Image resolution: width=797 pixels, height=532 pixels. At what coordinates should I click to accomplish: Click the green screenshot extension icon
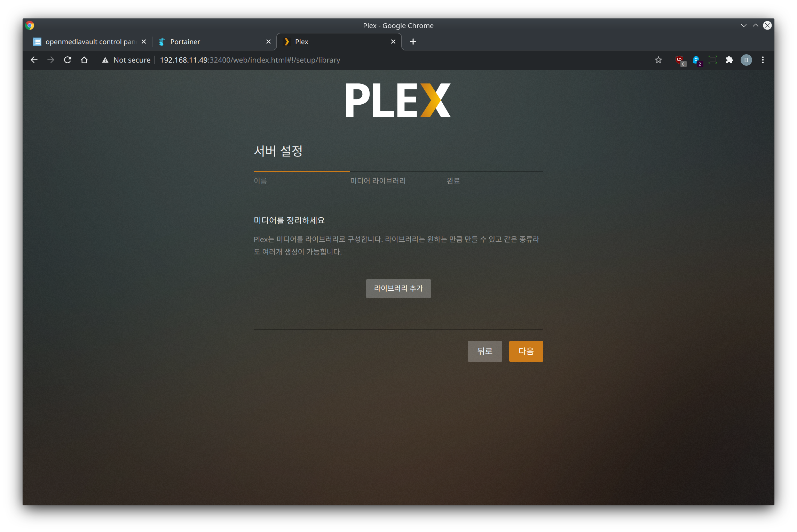tap(712, 60)
